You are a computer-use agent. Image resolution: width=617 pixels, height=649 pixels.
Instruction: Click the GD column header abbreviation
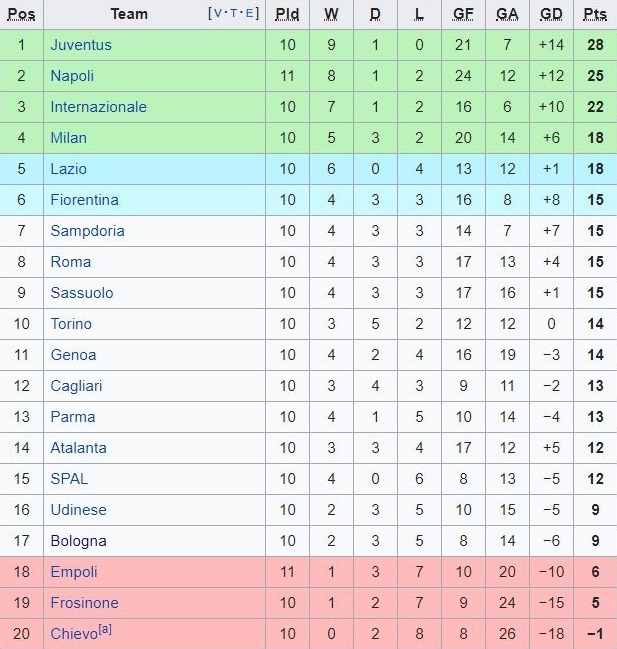click(x=550, y=14)
